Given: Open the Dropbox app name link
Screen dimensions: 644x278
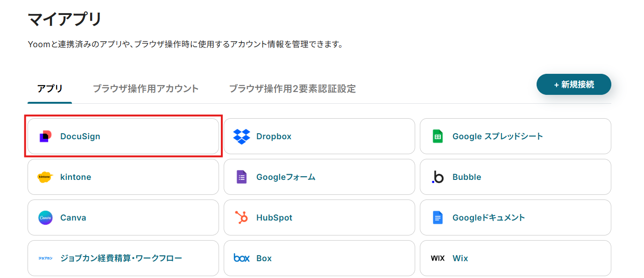Looking at the screenshot, I should [274, 136].
